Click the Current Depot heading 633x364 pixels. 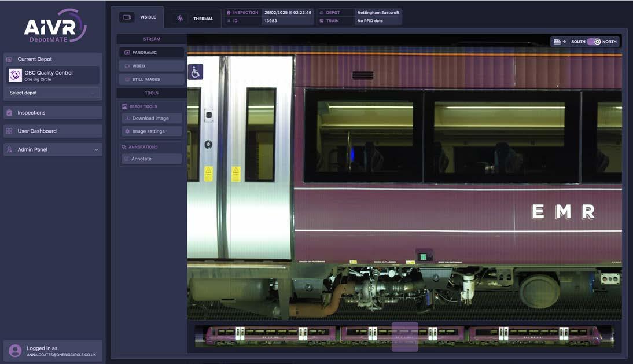point(35,59)
